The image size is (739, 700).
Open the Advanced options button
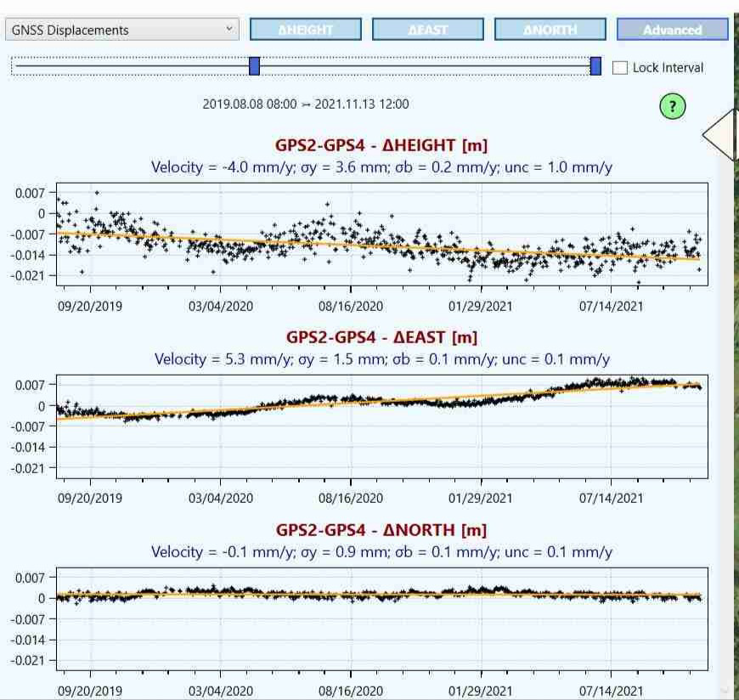(673, 30)
